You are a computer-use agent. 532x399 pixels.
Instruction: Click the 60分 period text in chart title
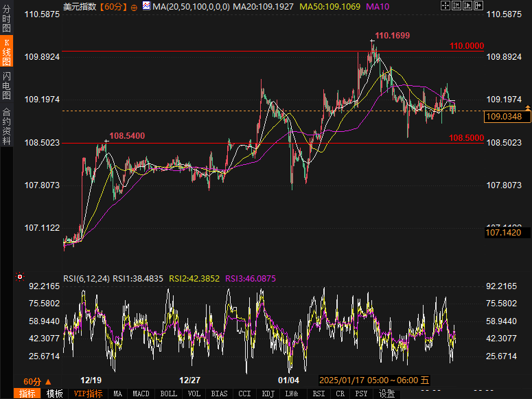[113, 7]
